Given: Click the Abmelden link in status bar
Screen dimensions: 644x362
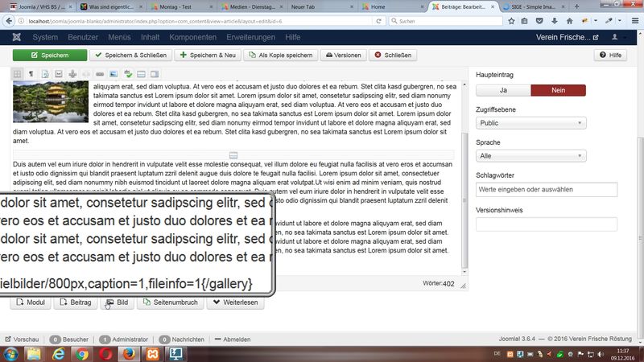Looking at the screenshot, I should click(x=233, y=339).
